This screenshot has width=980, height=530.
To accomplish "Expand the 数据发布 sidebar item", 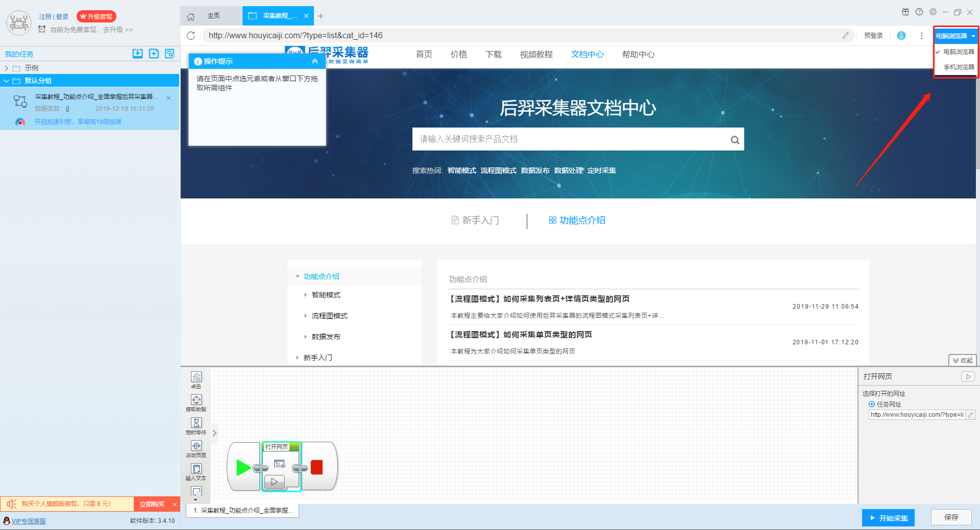I will coord(306,337).
